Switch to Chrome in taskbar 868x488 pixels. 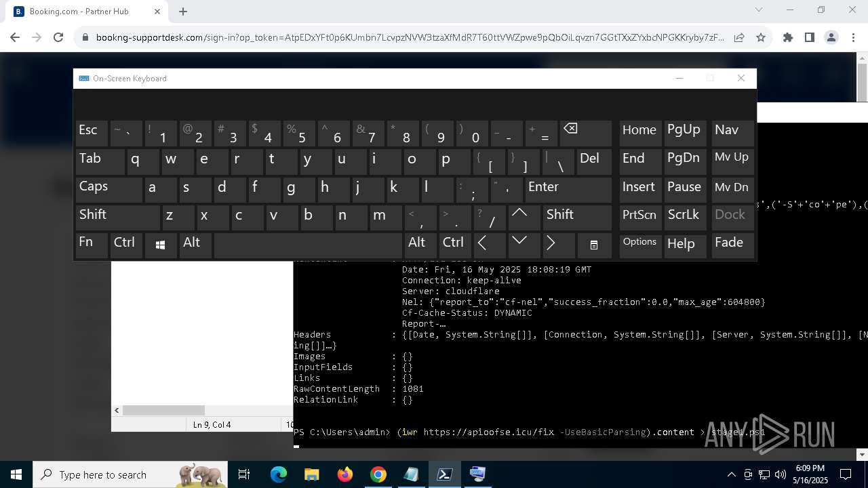pyautogui.click(x=378, y=474)
